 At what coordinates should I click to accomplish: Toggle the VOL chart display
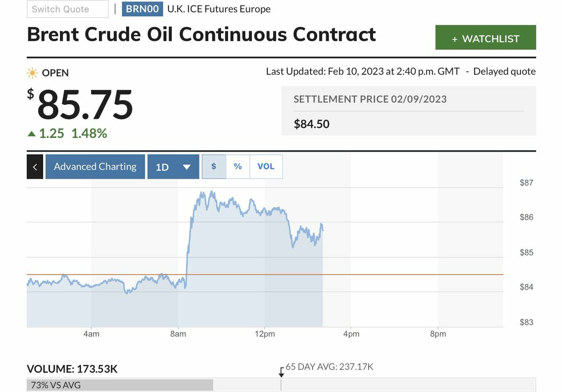266,167
